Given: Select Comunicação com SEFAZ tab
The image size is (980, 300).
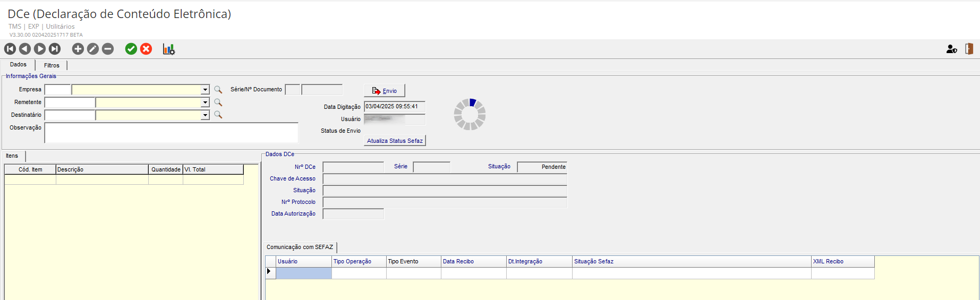Looking at the screenshot, I should (x=300, y=247).
